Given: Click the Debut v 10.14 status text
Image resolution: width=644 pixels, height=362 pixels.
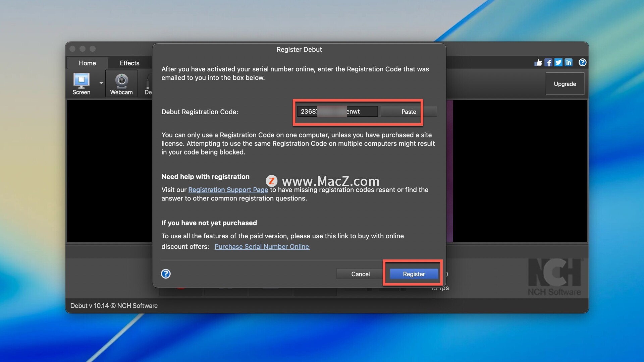Looking at the screenshot, I should 114,306.
